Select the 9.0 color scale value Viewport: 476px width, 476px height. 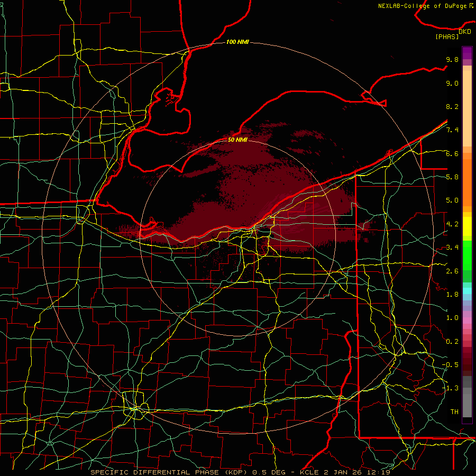pos(452,83)
